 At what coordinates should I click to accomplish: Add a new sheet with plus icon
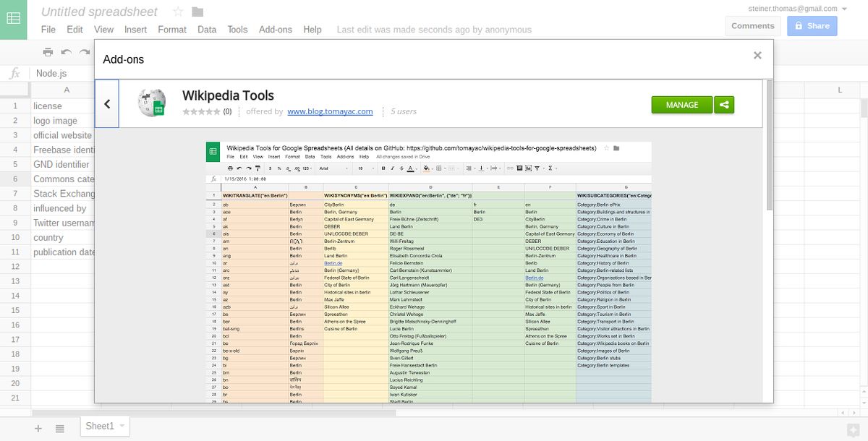tap(38, 429)
